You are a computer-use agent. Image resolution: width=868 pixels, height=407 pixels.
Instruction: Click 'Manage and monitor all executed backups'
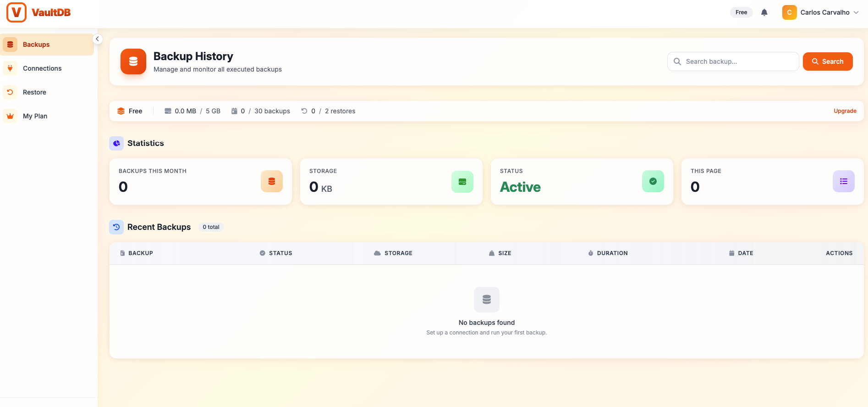(x=218, y=69)
